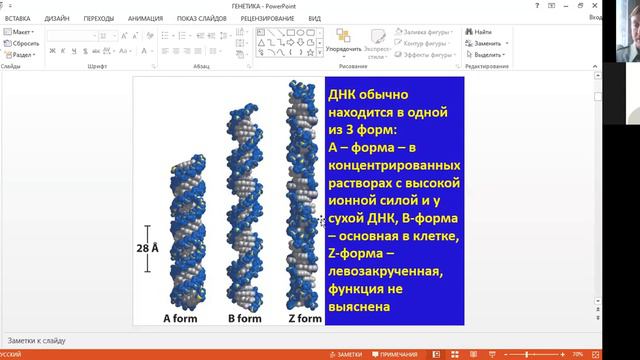The width and height of the screenshot is (640, 360).
Task: Open Макет layout dropdown
Action: 19,32
